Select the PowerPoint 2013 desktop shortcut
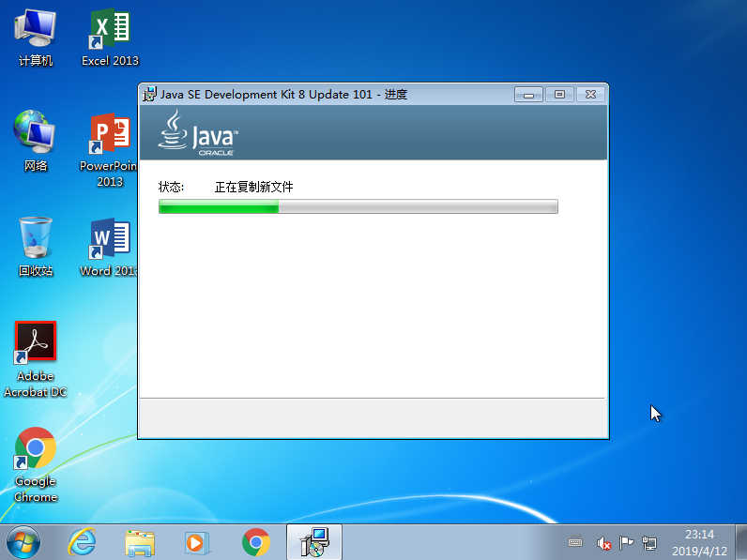 [x=109, y=150]
